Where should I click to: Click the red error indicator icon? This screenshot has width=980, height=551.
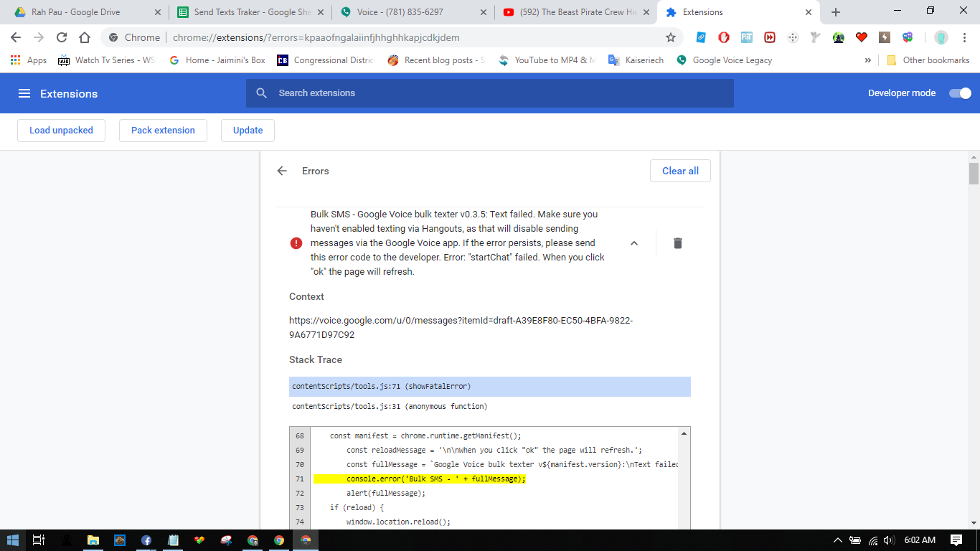tap(296, 243)
